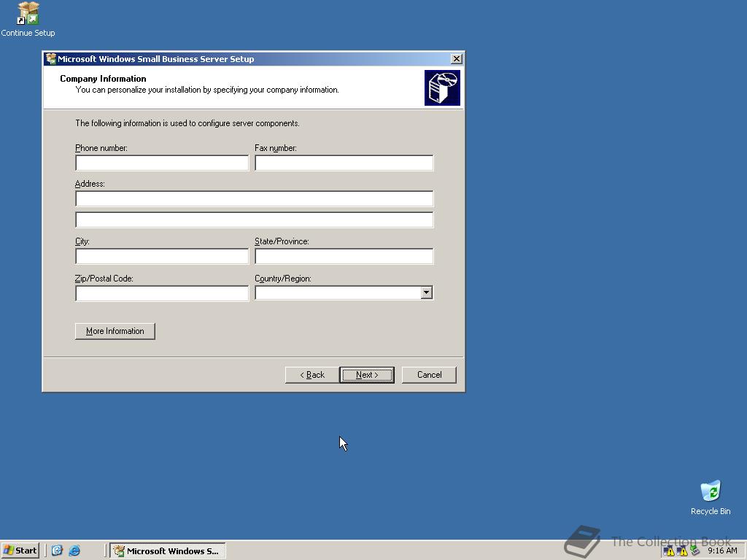The image size is (747, 560).
Task: Open the Recycle Bin on desktop
Action: 711,497
